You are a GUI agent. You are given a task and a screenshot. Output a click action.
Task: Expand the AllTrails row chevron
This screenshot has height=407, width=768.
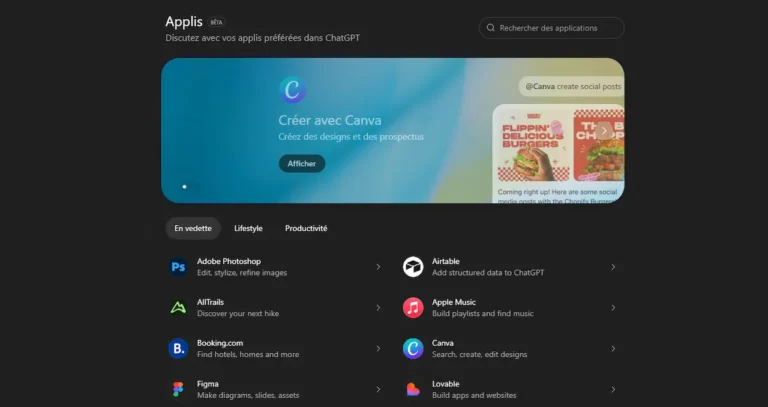(x=378, y=308)
